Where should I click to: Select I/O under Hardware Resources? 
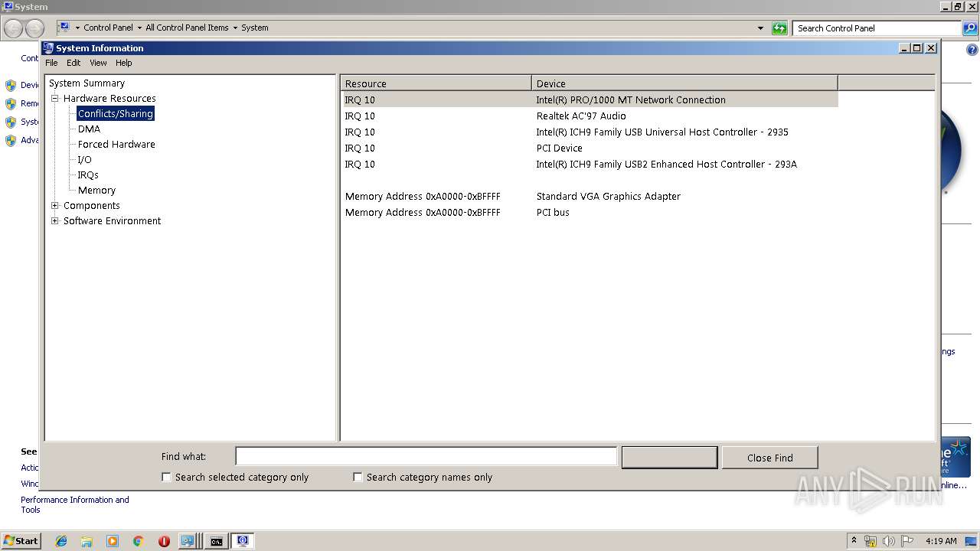click(84, 159)
